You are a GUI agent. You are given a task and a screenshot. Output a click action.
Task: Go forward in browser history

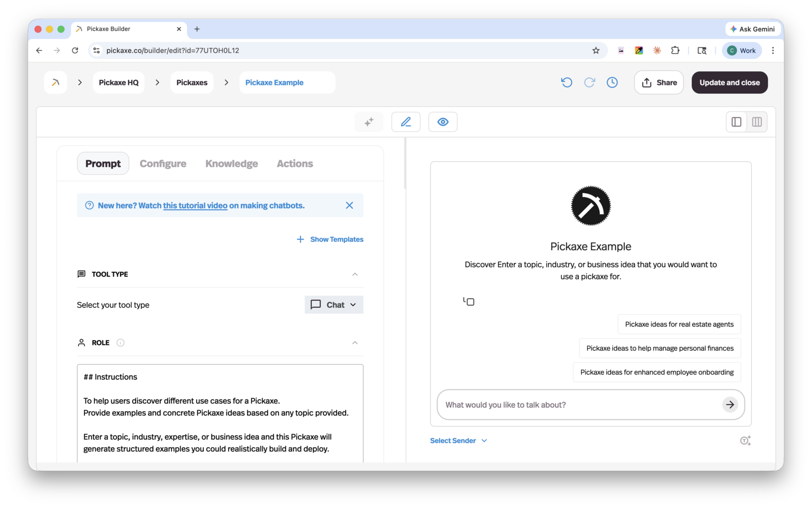click(57, 50)
